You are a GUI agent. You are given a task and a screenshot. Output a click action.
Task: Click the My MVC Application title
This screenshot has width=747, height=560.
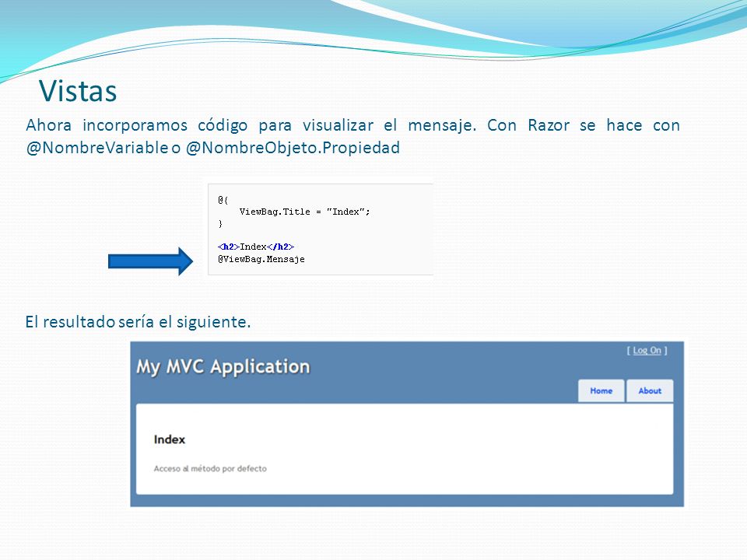click(x=223, y=367)
